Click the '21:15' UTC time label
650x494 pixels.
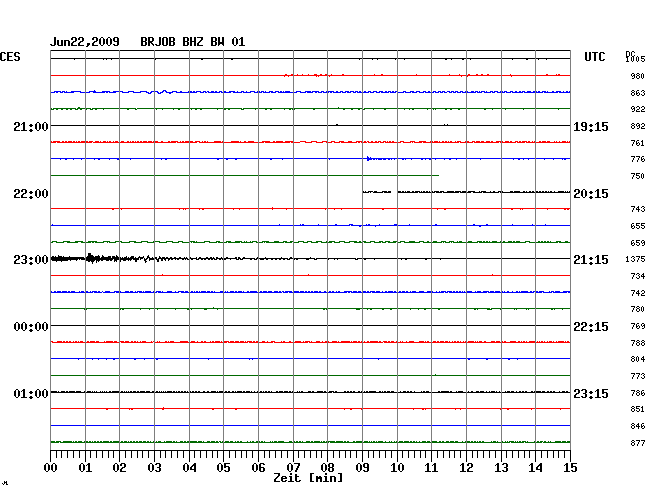coord(591,260)
